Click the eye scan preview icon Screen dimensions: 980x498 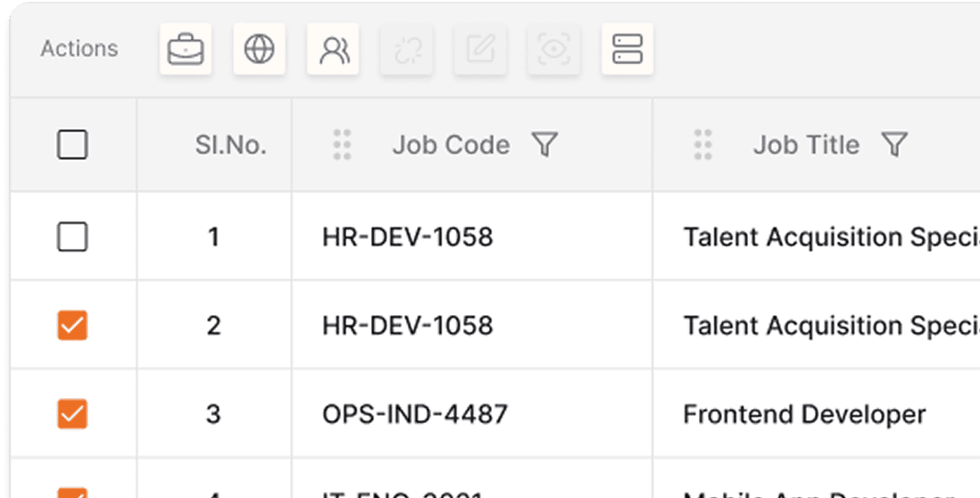553,49
